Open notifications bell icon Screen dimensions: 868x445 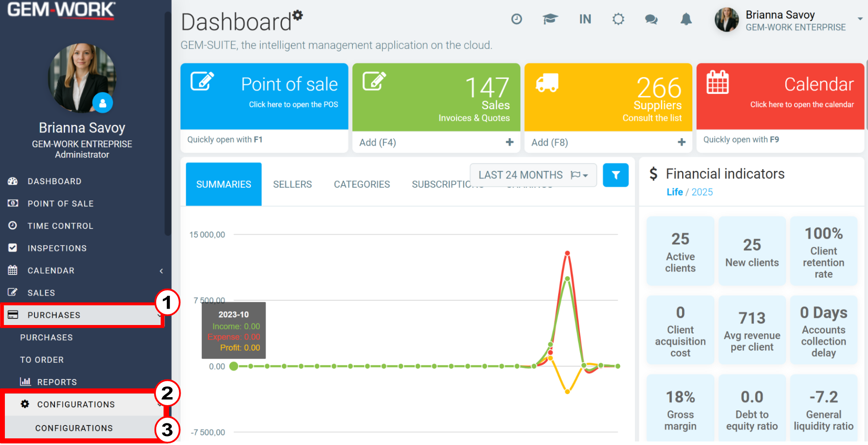686,19
